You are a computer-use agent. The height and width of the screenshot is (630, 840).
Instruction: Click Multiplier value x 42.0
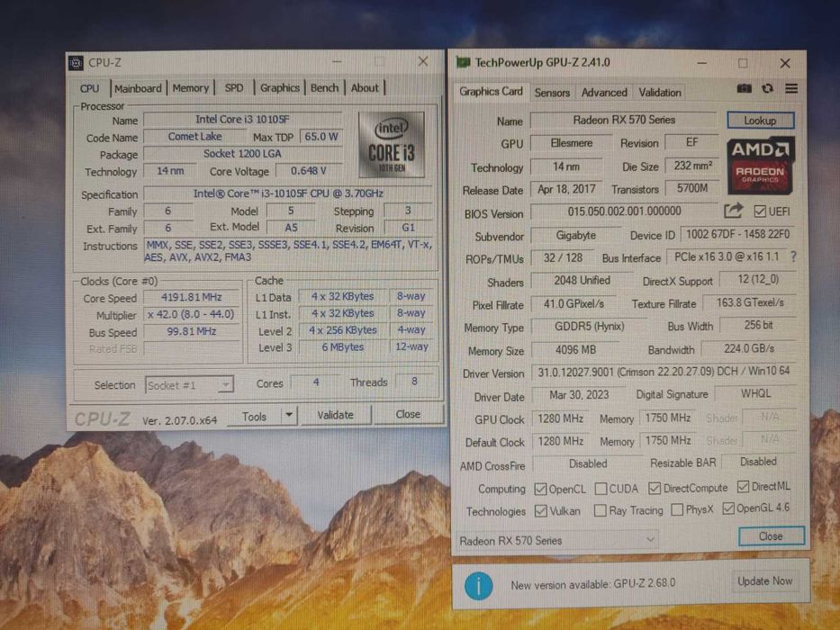pos(191,314)
